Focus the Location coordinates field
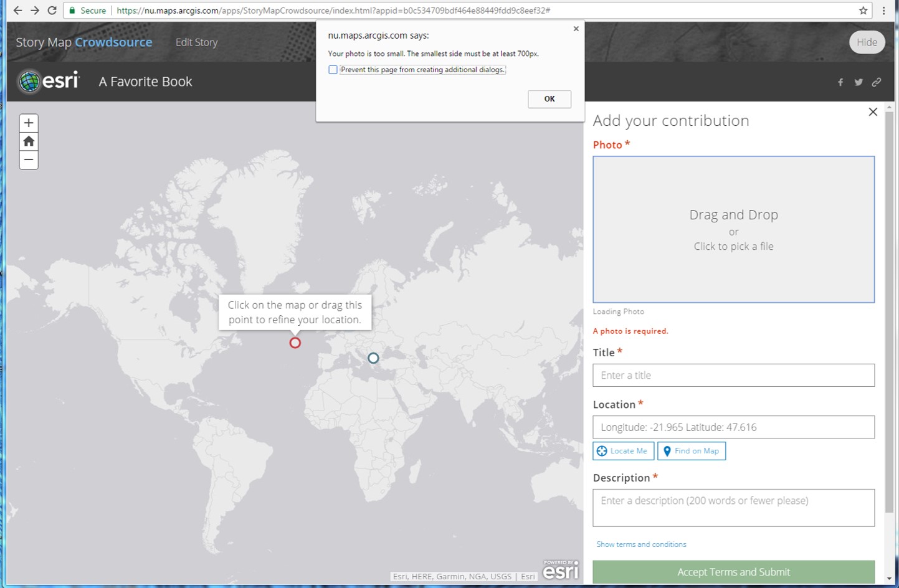Screen dimensions: 899x588 pos(733,427)
